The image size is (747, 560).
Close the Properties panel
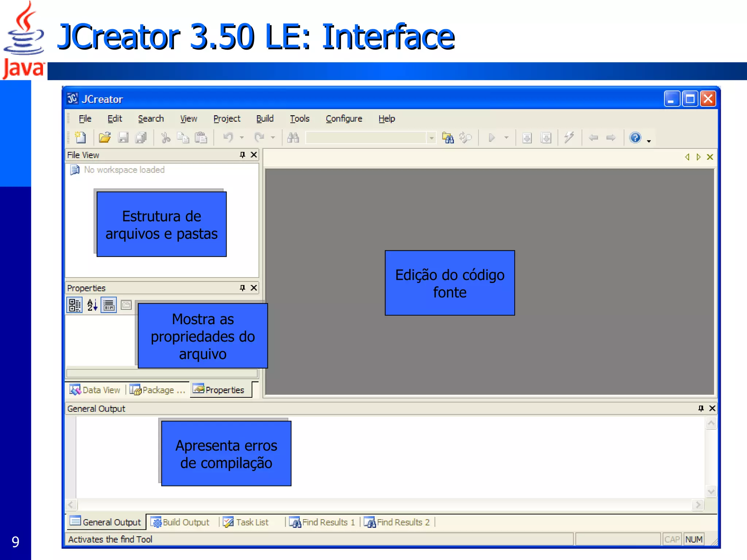(x=254, y=288)
